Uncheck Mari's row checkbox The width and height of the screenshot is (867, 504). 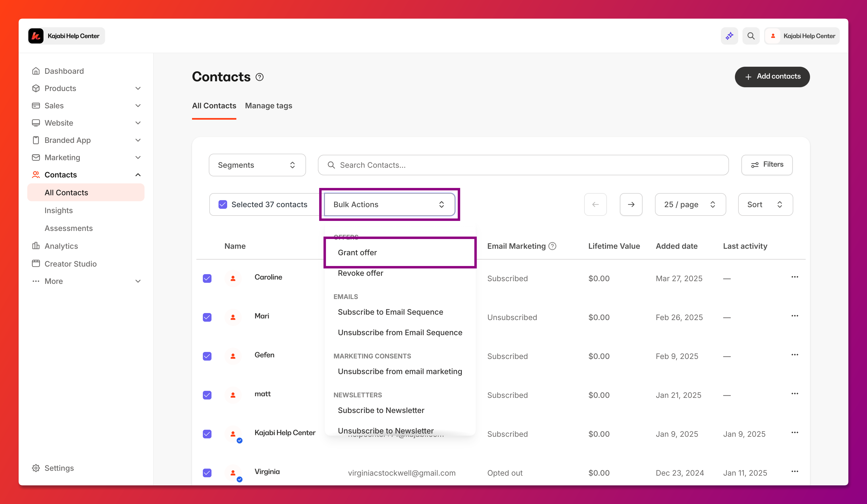point(207,317)
